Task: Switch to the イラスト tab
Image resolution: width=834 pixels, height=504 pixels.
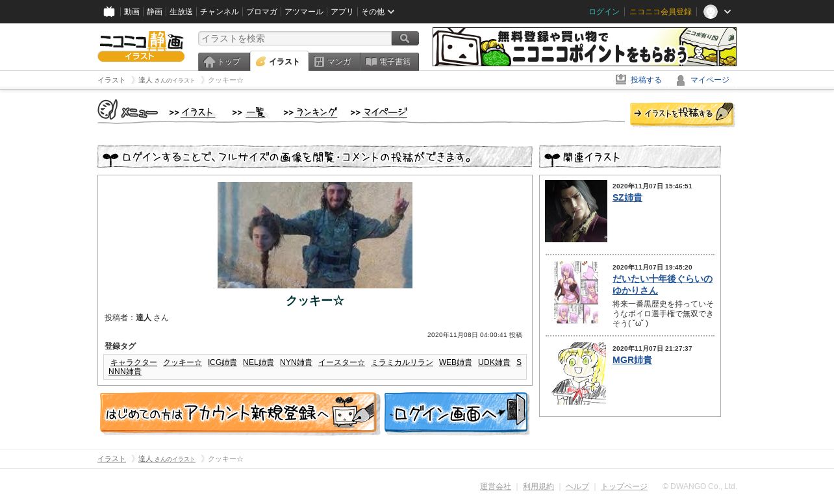Action: (279, 62)
